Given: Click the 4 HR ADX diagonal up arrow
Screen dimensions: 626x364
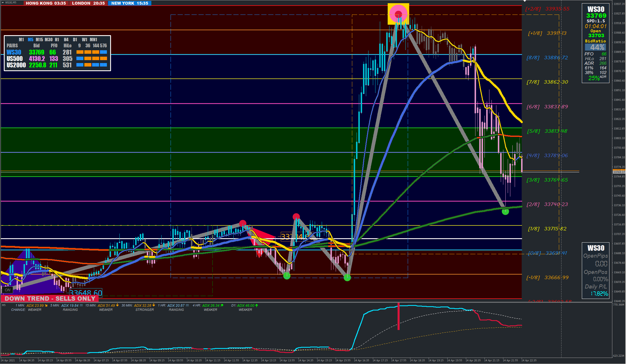Looking at the screenshot, I should pos(222,305).
